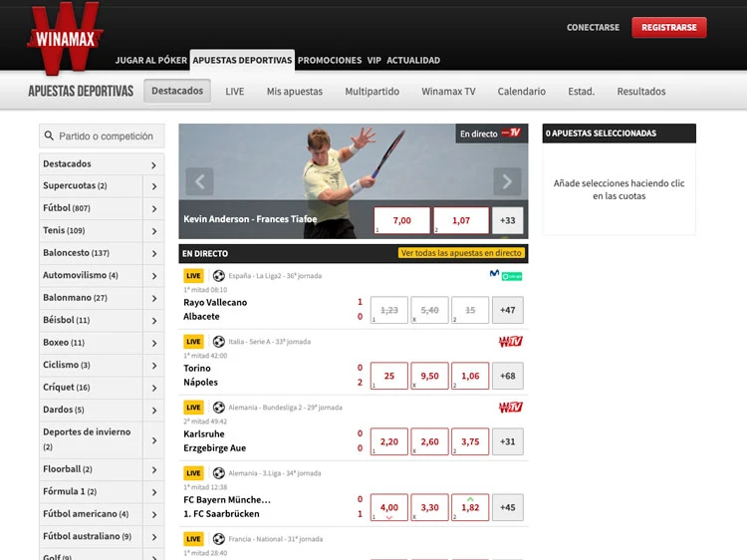Image resolution: width=747 pixels, height=560 pixels.
Task: Open Actualidad menu item
Action: (413, 61)
